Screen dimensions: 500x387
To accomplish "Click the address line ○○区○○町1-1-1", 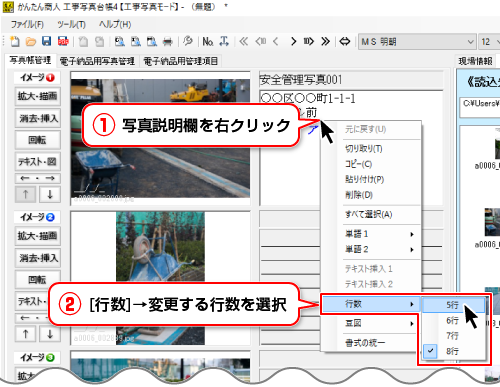I will point(308,99).
